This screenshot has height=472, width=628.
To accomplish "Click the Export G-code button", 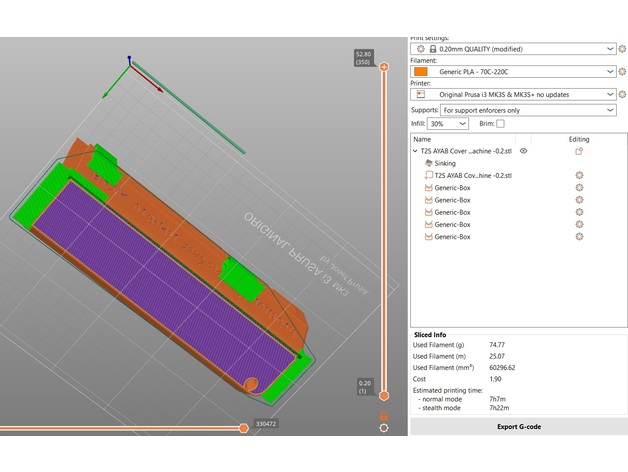I will point(518,427).
